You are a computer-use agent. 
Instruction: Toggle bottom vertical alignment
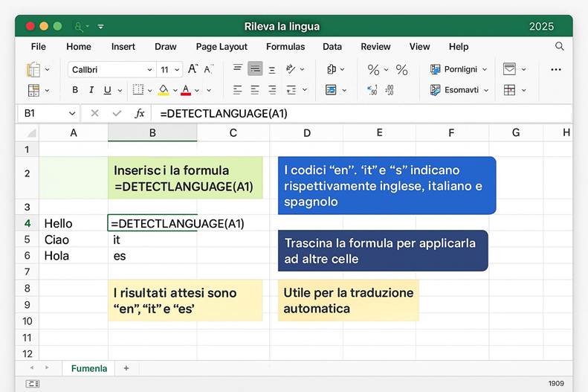(272, 70)
